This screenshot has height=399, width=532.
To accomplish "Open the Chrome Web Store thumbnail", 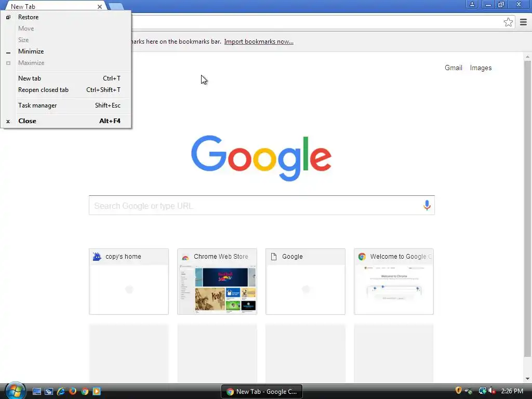I will tap(217, 282).
